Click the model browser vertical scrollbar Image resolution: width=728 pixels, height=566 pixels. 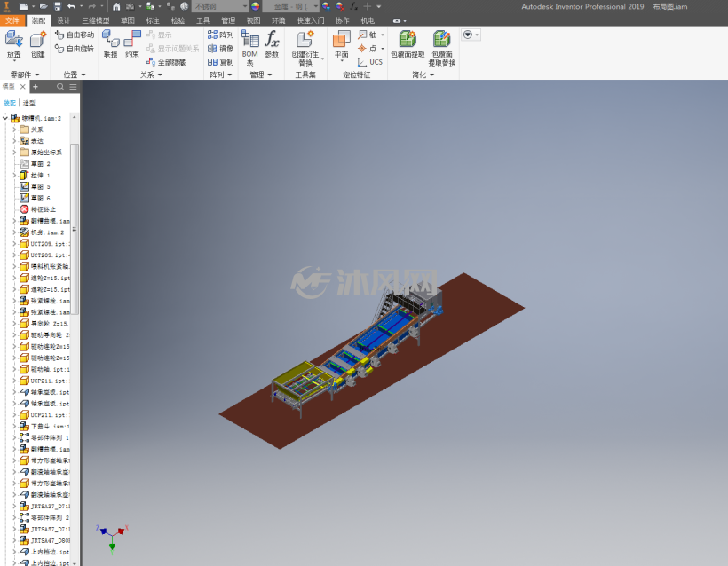pyautogui.click(x=75, y=229)
